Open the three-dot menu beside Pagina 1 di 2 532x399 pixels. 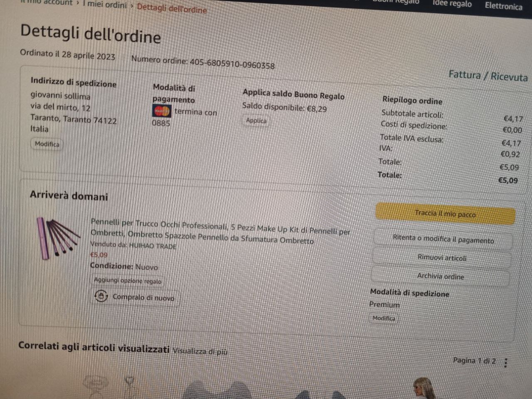pyautogui.click(x=505, y=363)
